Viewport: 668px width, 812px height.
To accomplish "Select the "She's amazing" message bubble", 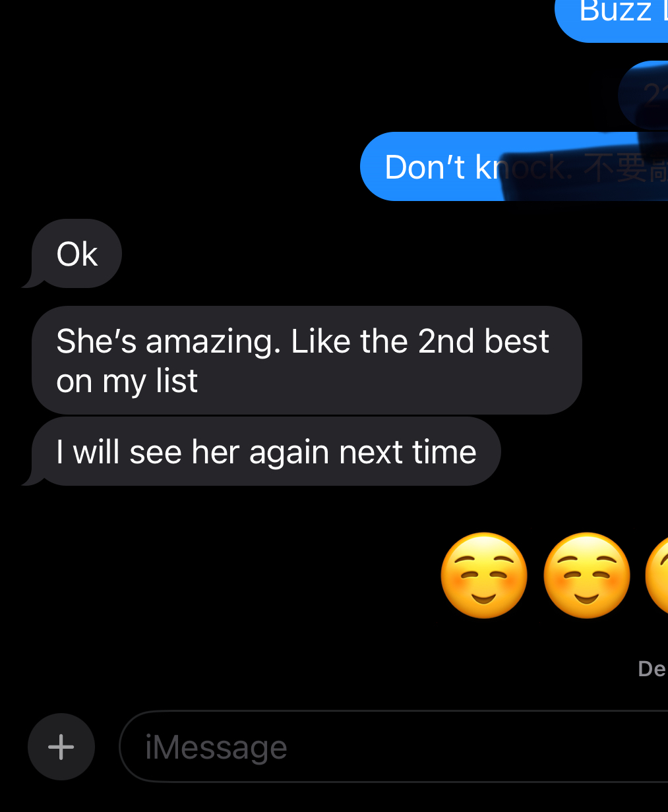I will tap(307, 361).
